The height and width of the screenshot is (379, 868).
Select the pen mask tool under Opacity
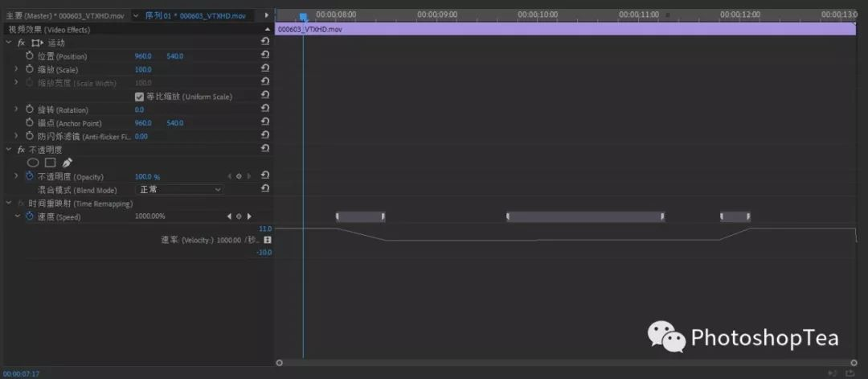tap(67, 163)
